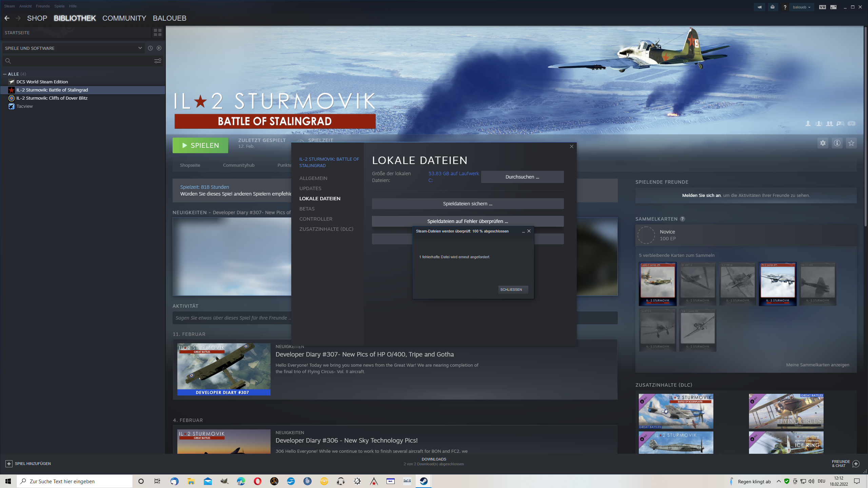Screen dimensions: 868x488
Task: Open Mail app in taskbar
Action: click(208, 481)
